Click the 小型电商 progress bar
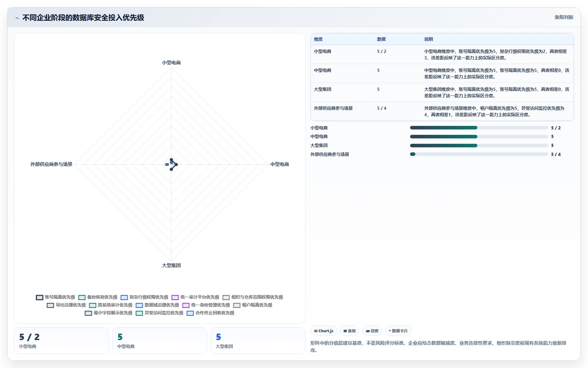Image resolution: width=588 pixels, height=368 pixels. coord(479,128)
